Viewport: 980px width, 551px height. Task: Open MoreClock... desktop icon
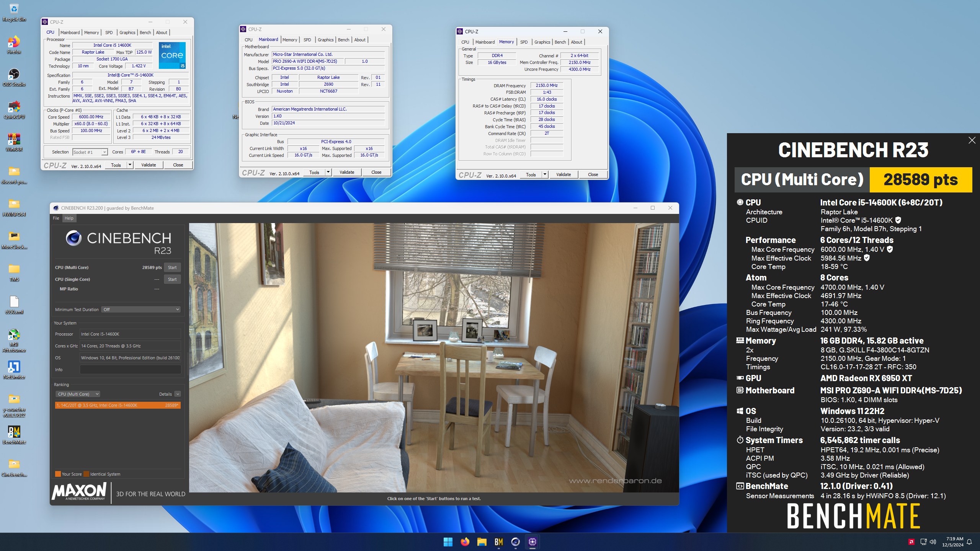click(14, 240)
